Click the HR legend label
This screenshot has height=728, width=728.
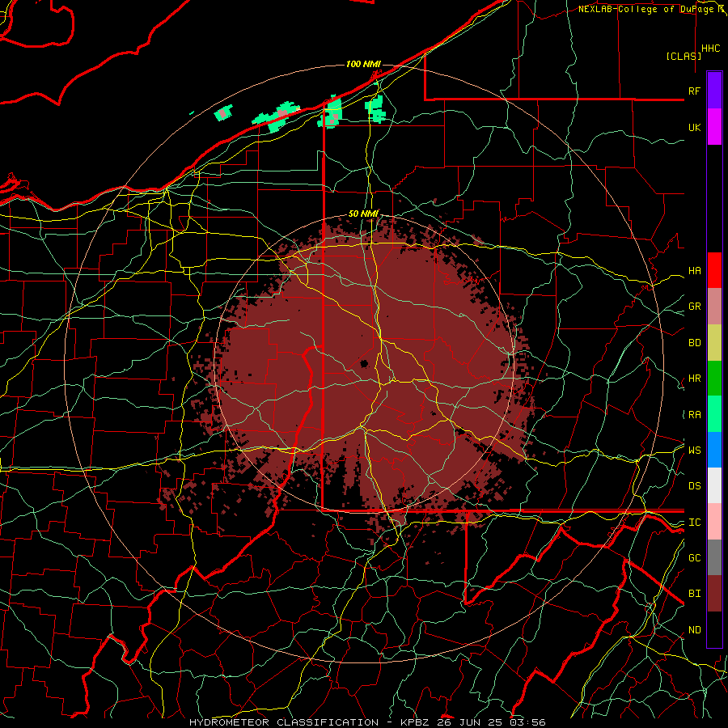pos(695,379)
